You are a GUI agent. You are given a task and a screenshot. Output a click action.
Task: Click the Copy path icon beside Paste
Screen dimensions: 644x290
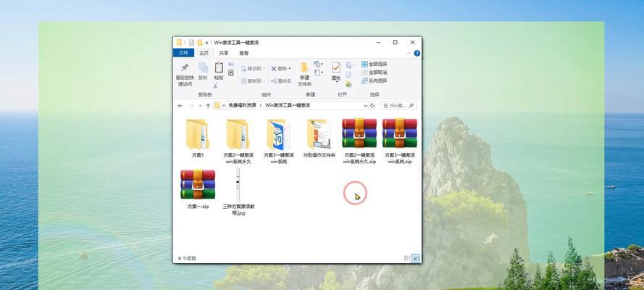point(231,65)
